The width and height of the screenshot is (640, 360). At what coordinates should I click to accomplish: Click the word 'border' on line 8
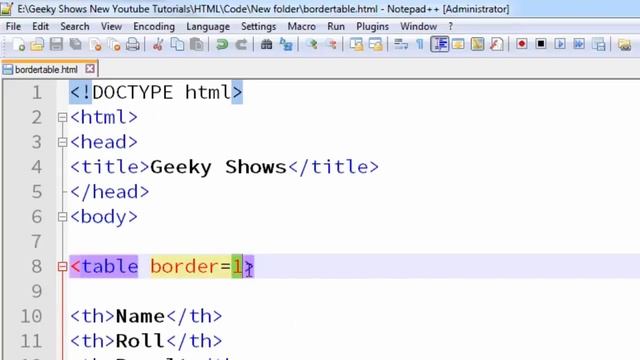pos(185,267)
